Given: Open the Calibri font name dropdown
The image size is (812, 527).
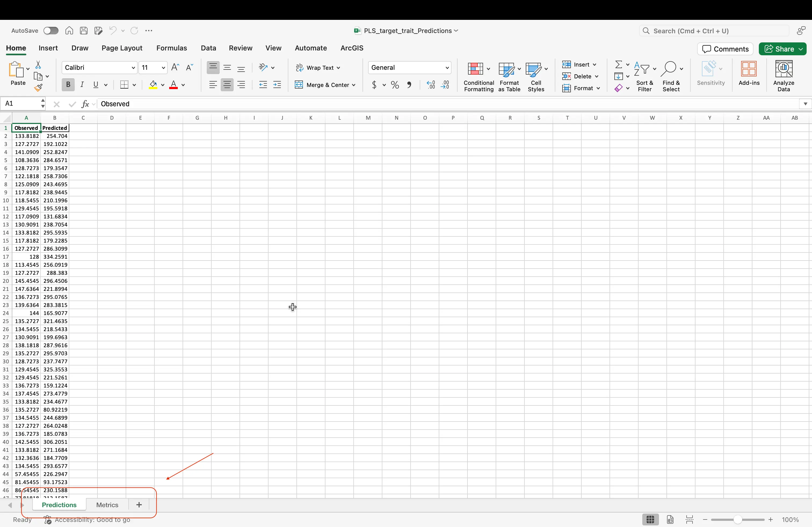Looking at the screenshot, I should tap(133, 68).
